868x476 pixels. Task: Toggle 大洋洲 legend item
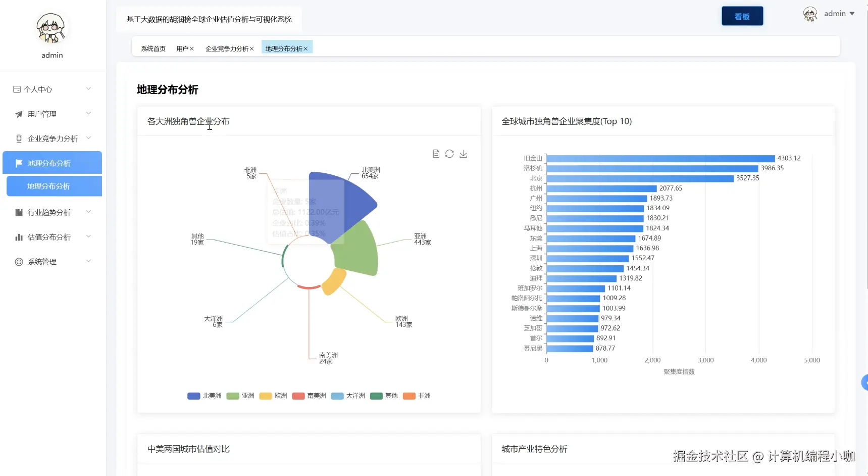click(348, 396)
